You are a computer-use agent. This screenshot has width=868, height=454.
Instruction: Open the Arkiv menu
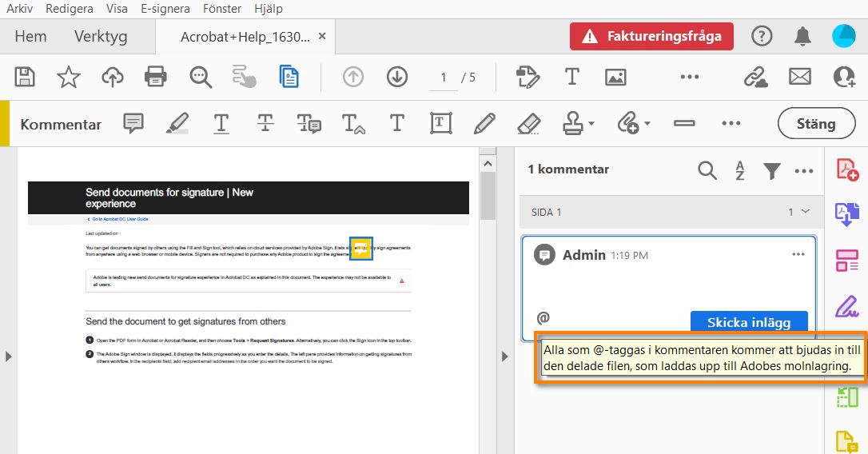pyautogui.click(x=19, y=9)
